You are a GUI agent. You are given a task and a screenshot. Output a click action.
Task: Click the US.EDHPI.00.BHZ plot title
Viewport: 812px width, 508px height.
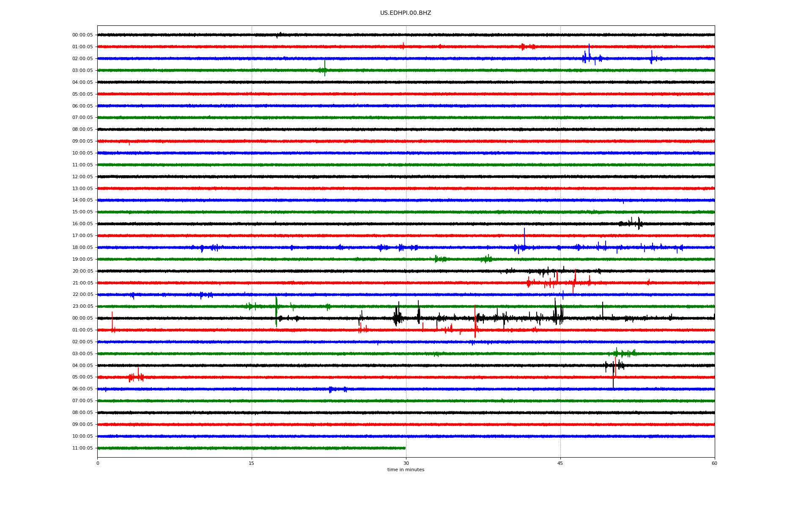(405, 13)
